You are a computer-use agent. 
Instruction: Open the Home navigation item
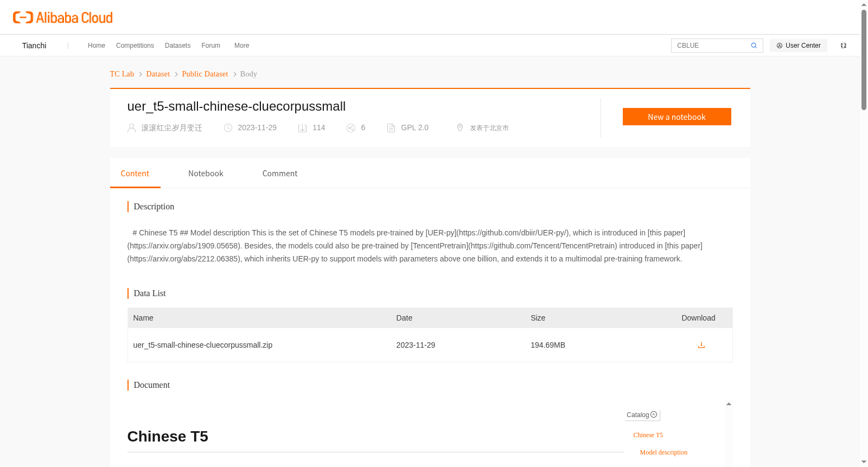(x=97, y=46)
